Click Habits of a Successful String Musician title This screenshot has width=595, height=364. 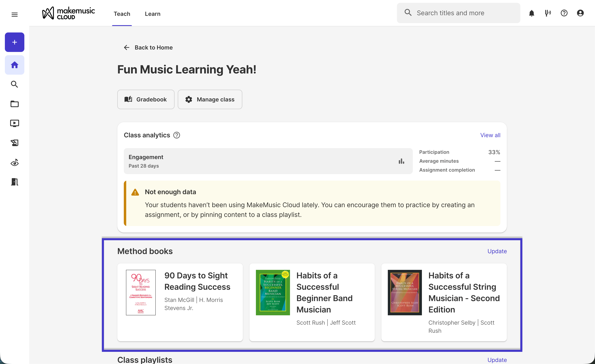tap(464, 293)
